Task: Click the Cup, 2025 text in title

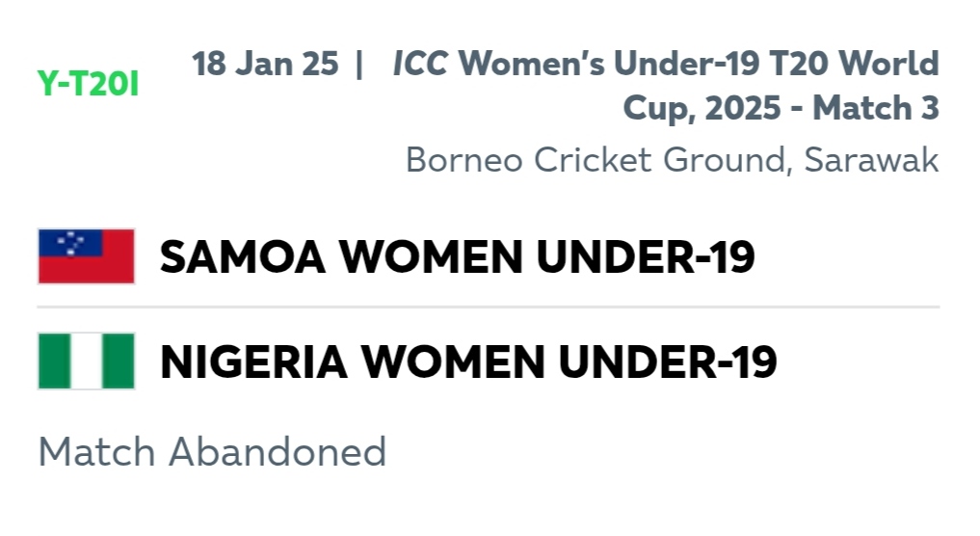Action: tap(702, 108)
